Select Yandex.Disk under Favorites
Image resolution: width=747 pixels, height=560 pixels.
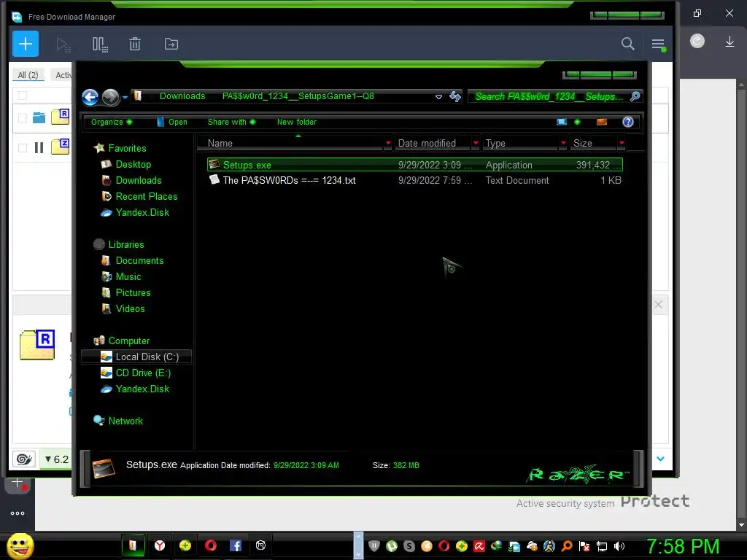point(142,212)
